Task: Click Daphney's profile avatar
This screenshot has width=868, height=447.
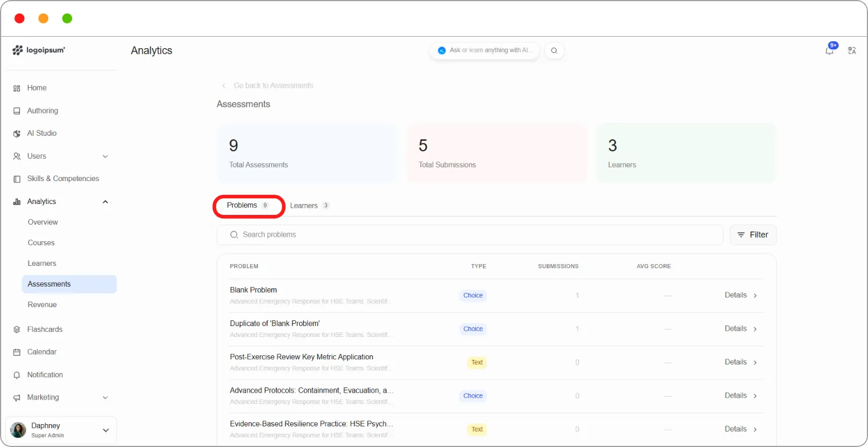Action: coord(18,430)
